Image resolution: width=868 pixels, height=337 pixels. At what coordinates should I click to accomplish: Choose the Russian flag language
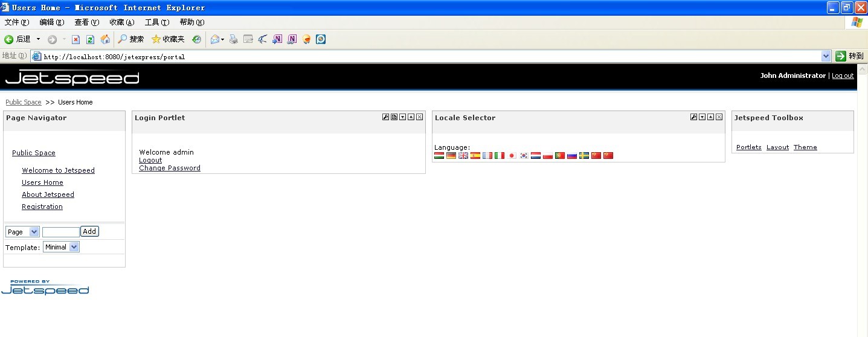pyautogui.click(x=572, y=156)
